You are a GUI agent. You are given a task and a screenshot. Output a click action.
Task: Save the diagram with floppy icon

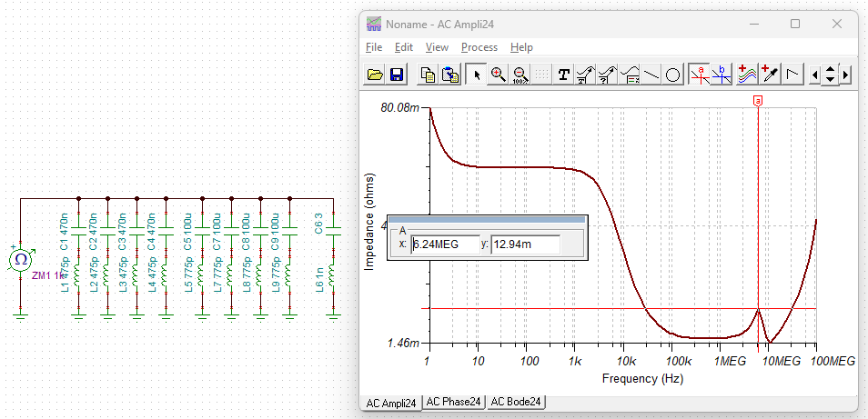coord(397,75)
